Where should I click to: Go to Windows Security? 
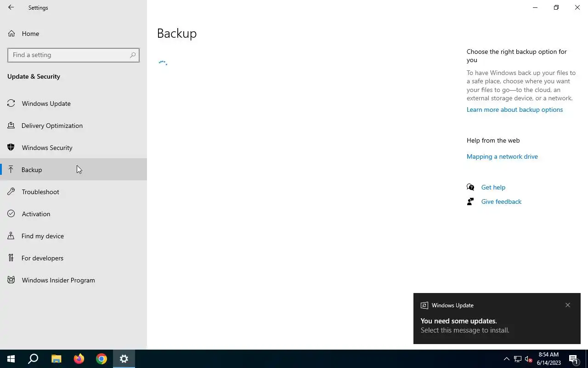click(x=73, y=148)
